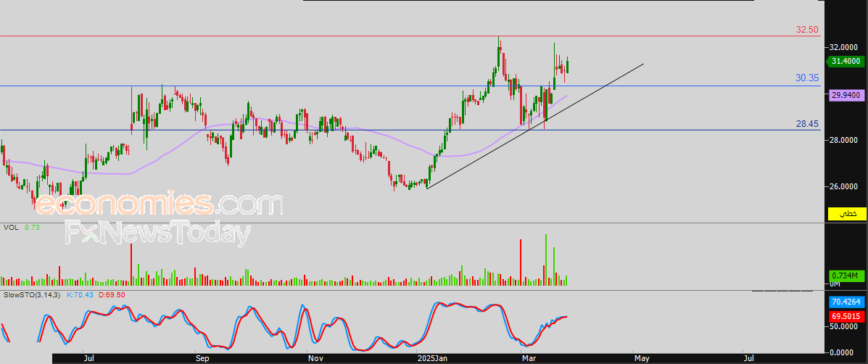Select the purple 29.9400 moving average tag

[x=847, y=96]
